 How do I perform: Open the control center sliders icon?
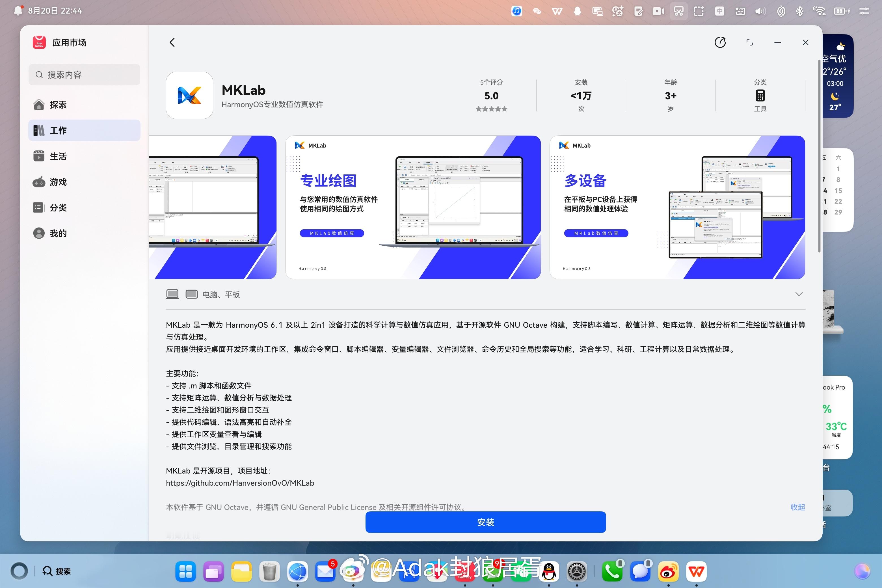(x=864, y=11)
